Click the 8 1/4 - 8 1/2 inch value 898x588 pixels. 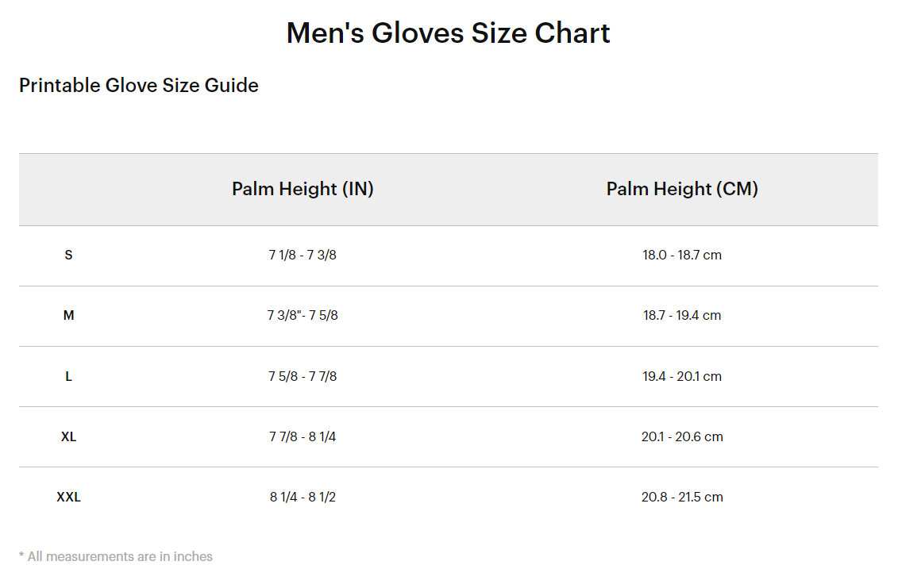point(303,497)
